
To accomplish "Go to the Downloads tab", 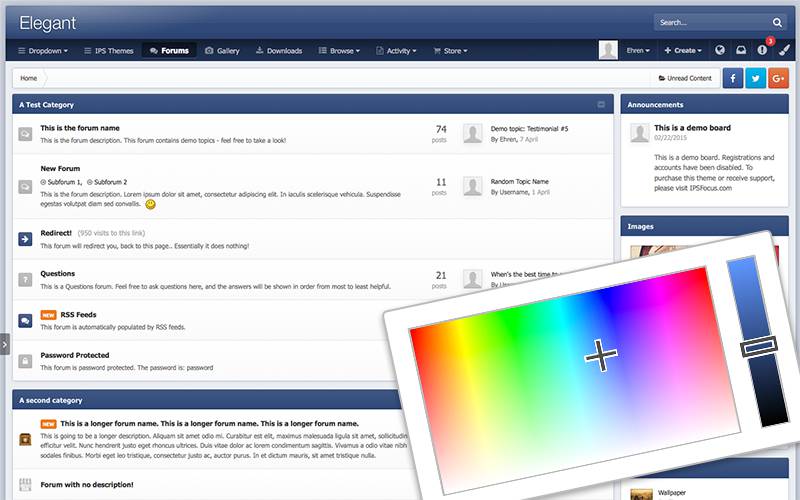I will [279, 50].
